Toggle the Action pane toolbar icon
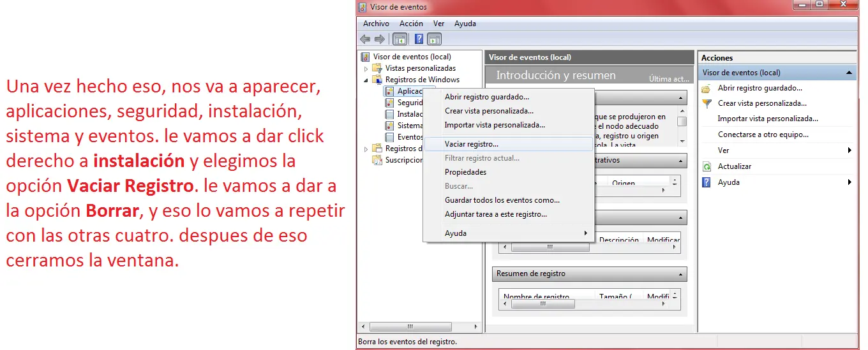The height and width of the screenshot is (350, 868). [x=435, y=40]
